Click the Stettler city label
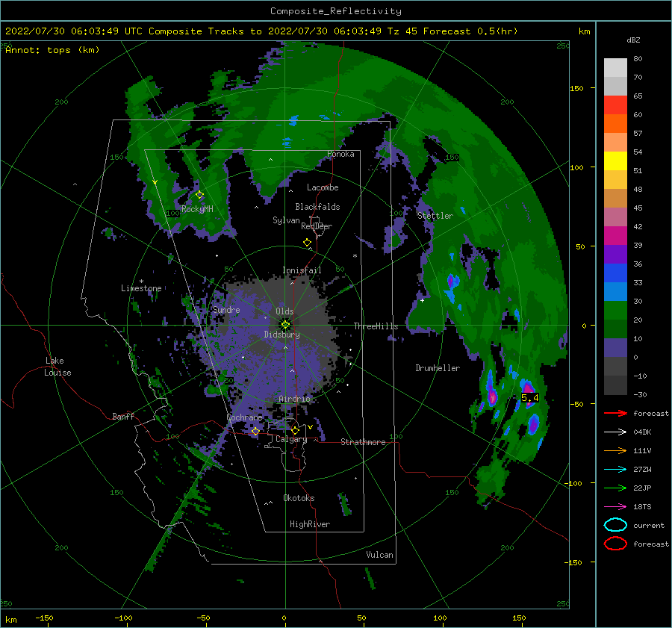 pyautogui.click(x=435, y=216)
